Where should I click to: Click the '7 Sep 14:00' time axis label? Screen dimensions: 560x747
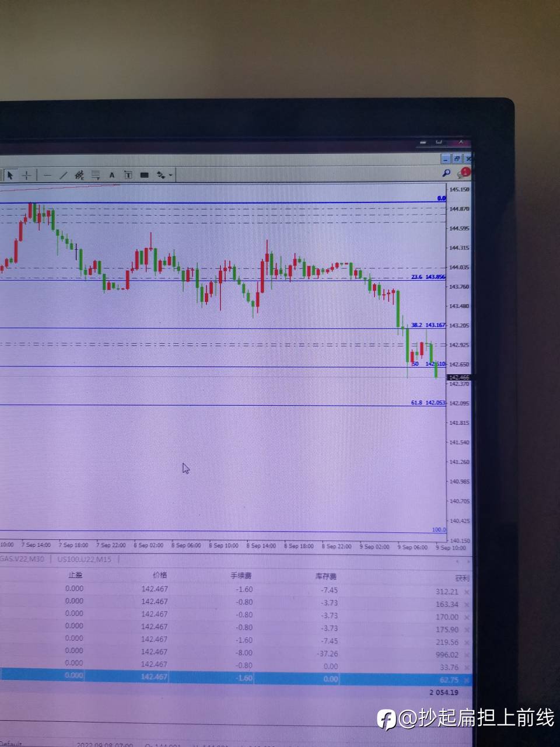pyautogui.click(x=36, y=544)
